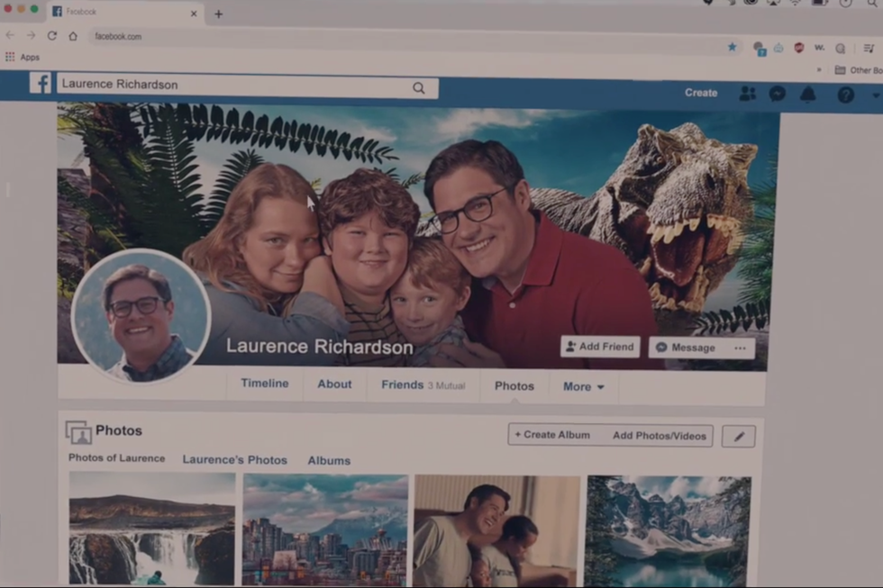Click the Laurence Richardson profile name

coord(319,347)
